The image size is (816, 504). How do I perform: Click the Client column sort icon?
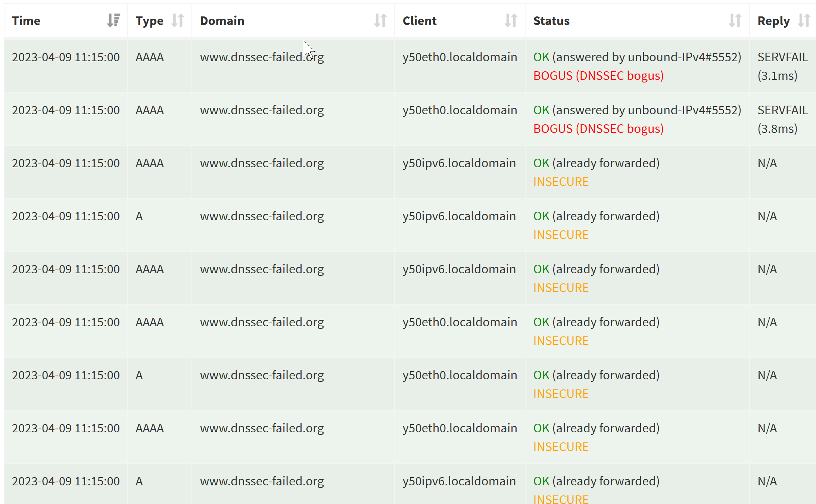click(511, 21)
